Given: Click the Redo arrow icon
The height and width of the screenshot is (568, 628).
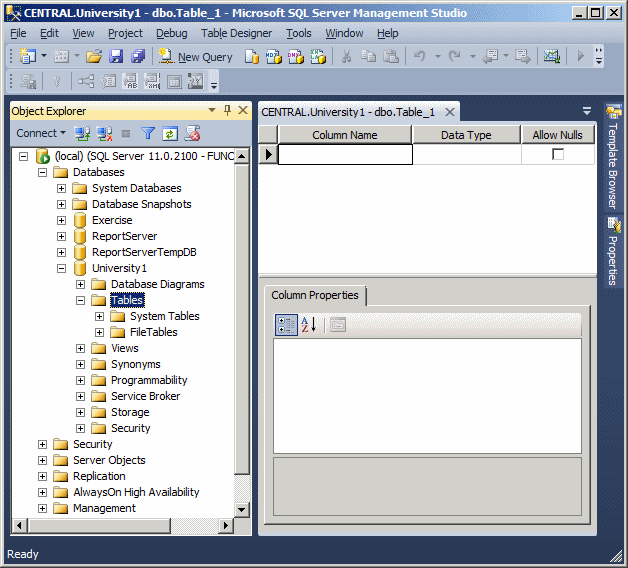Looking at the screenshot, I should (455, 56).
